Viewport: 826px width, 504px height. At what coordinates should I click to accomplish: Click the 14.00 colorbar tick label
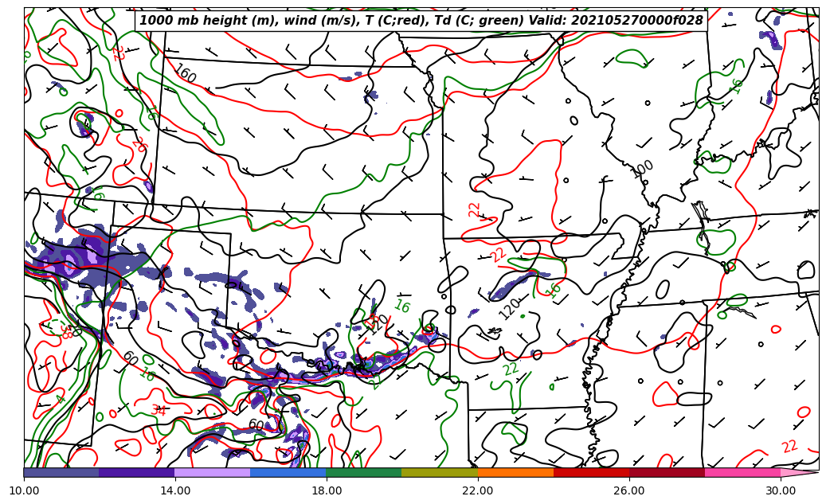pyautogui.click(x=175, y=490)
